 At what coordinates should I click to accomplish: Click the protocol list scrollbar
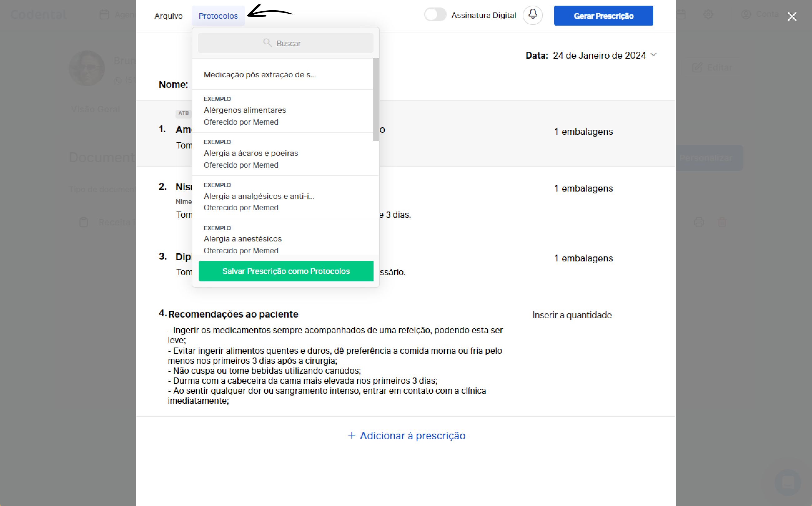tap(376, 100)
